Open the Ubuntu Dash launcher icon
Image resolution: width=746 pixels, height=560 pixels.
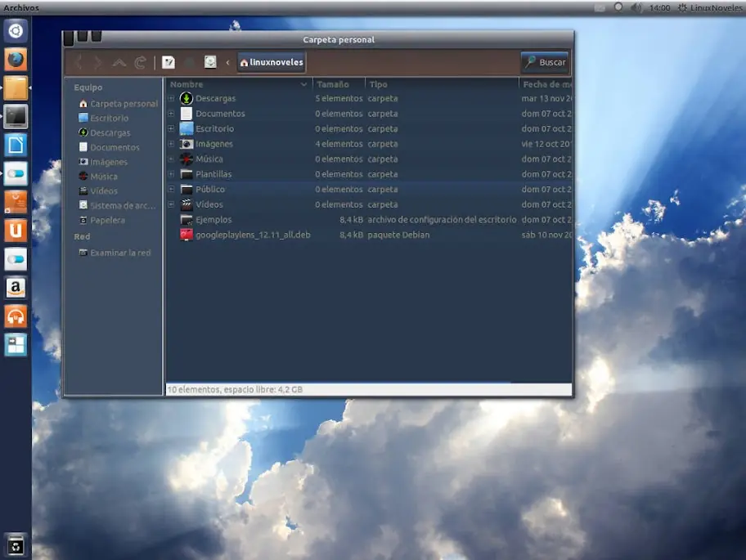(x=16, y=31)
